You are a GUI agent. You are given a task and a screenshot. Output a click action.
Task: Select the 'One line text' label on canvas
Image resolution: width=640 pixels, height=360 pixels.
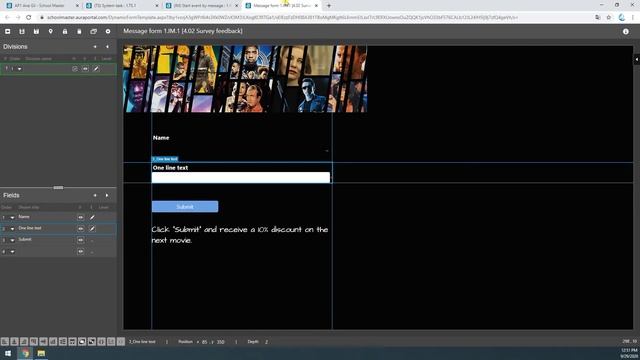(170, 168)
